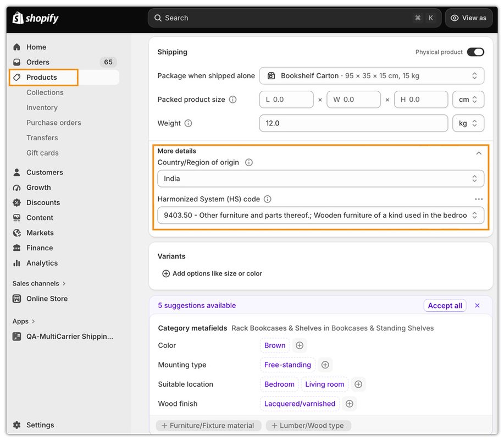
Task: Open the kg weight unit dropdown
Action: tap(468, 123)
